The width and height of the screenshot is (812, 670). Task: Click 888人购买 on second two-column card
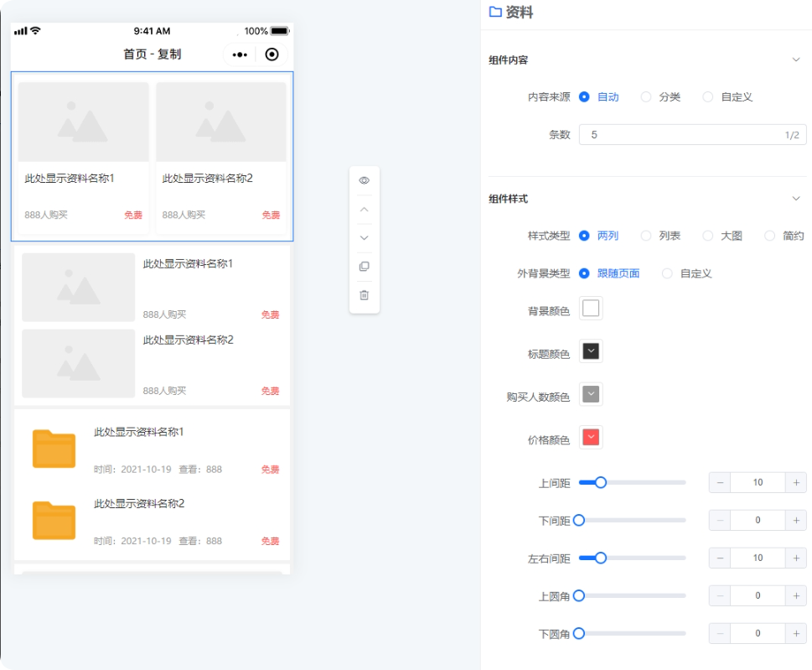pos(184,215)
